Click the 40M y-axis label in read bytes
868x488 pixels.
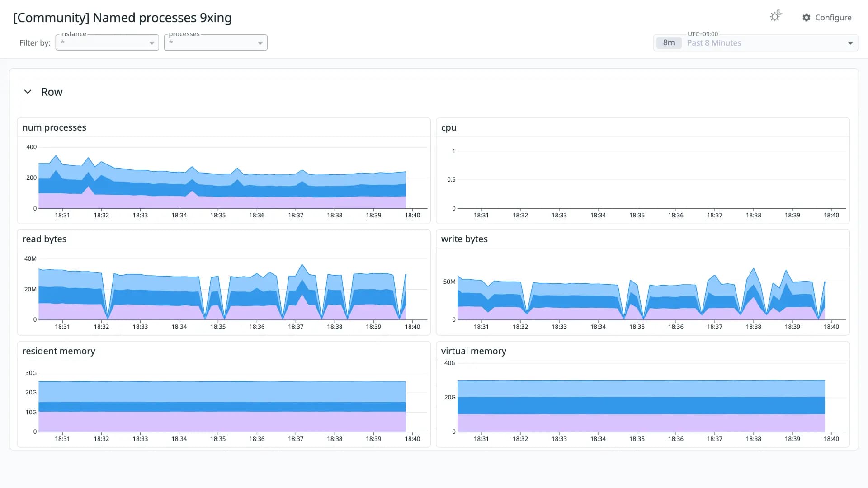click(x=30, y=258)
